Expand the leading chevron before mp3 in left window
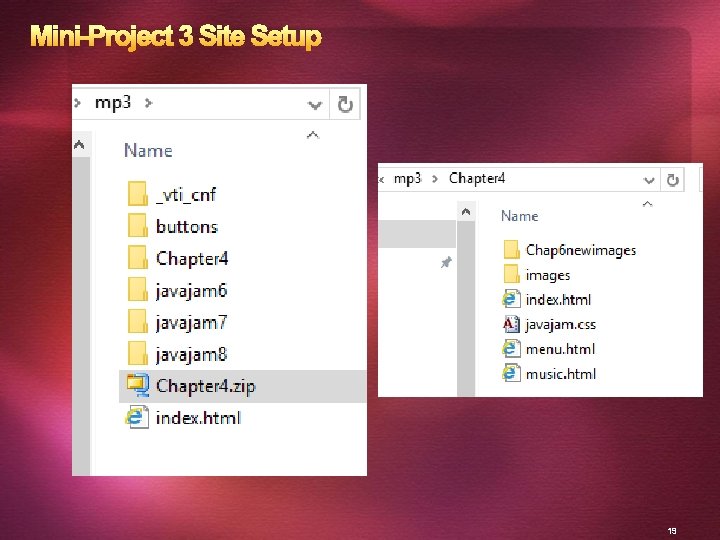720x540 pixels. (78, 103)
